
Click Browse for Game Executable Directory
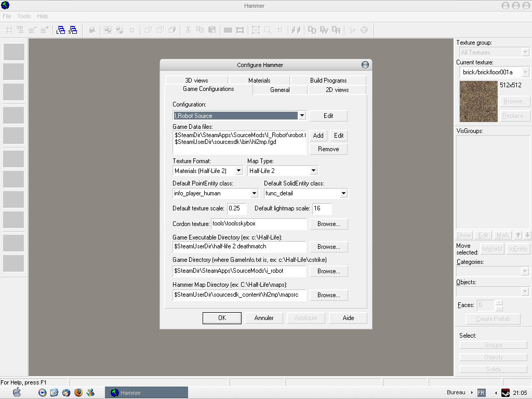(329, 247)
